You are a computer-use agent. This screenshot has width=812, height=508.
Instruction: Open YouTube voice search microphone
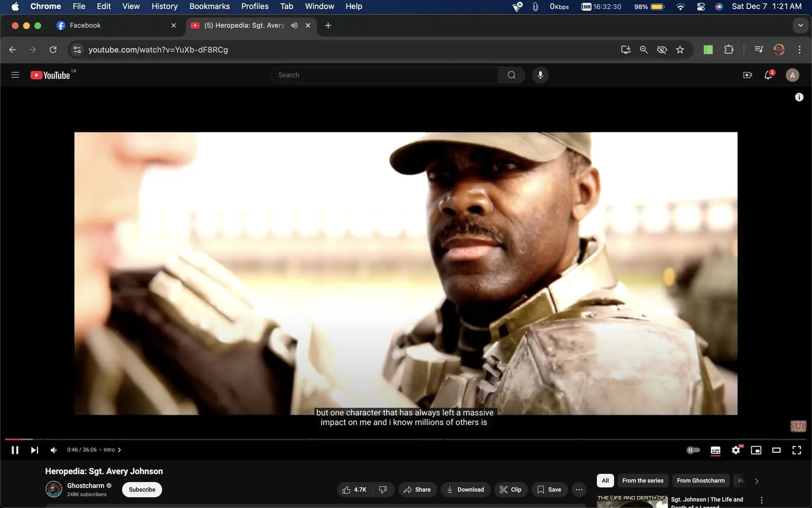tap(540, 75)
